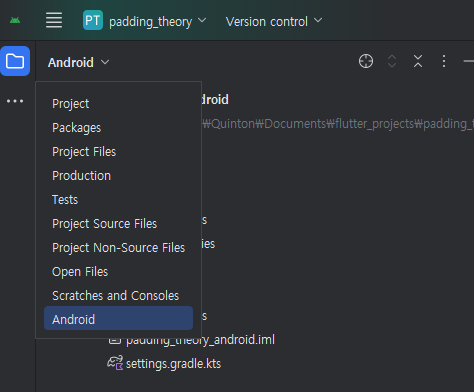This screenshot has height=392, width=474.
Task: Select Project Non-Source Files option
Action: pyautogui.click(x=118, y=248)
